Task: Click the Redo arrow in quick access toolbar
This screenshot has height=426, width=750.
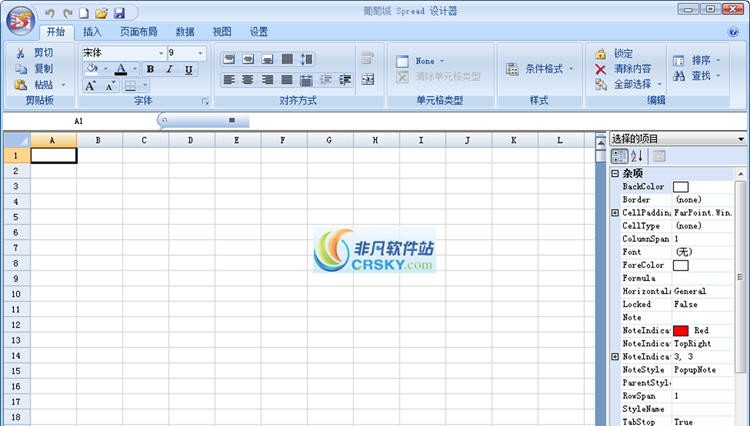Action: click(67, 13)
